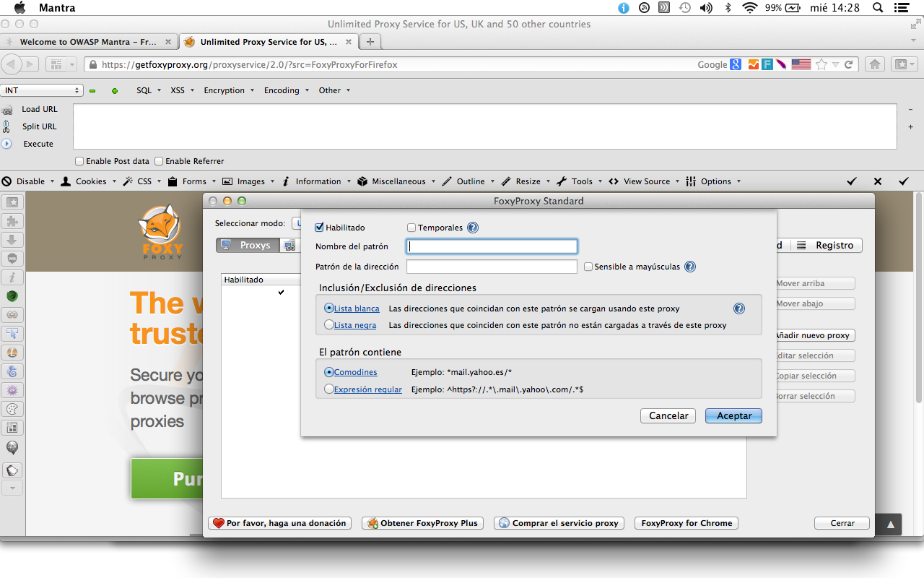Expand the SQL dropdown menu
The height and width of the screenshot is (578, 924).
149,90
